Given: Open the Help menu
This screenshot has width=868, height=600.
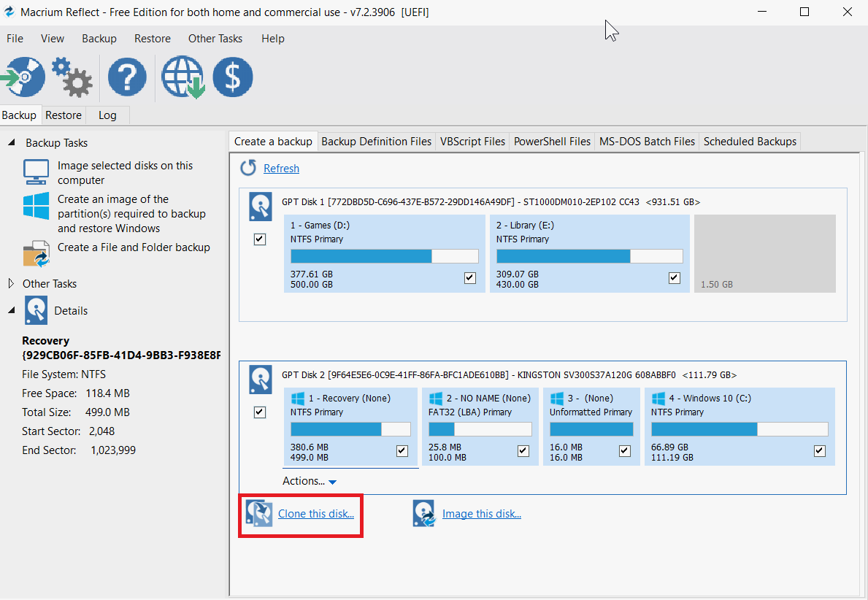Looking at the screenshot, I should pos(273,38).
